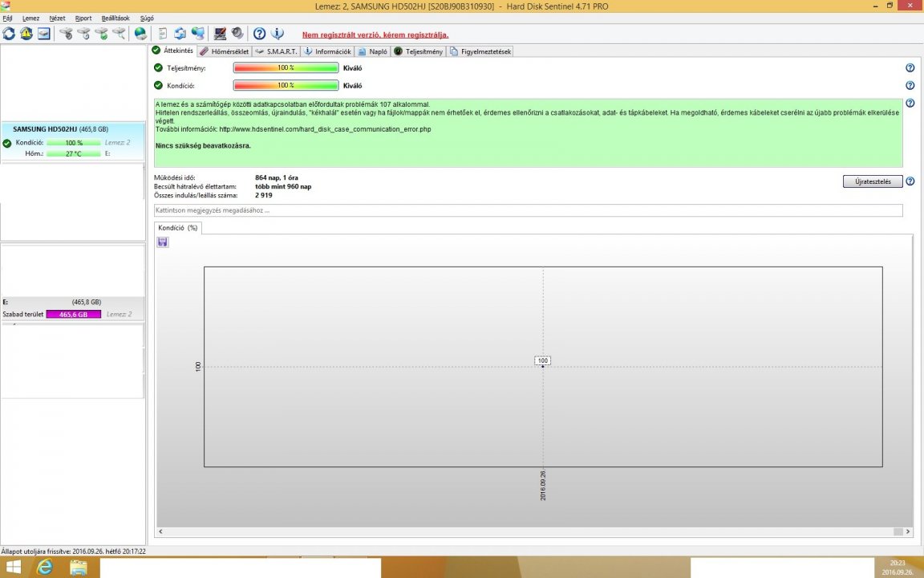924x578 pixels.
Task: Switch to the Információk tab
Action: [327, 51]
